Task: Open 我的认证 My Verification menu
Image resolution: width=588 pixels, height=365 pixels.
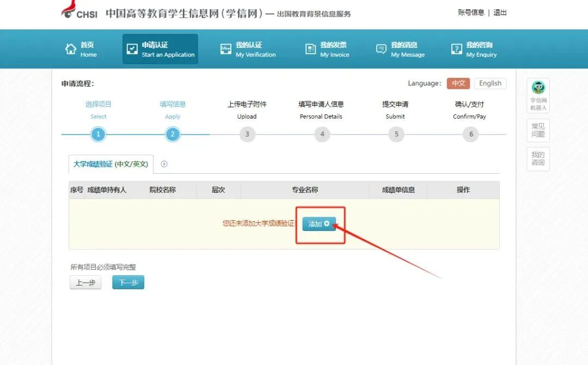Action: [x=248, y=49]
